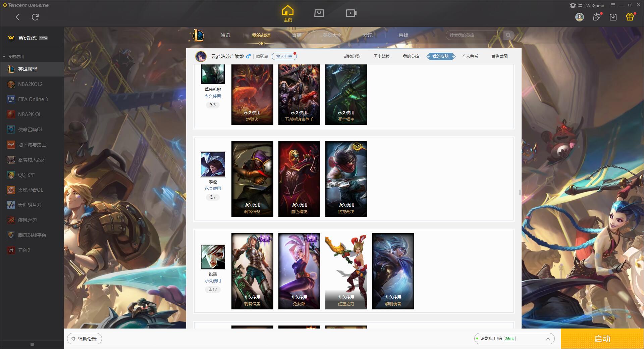Image resolution: width=644 pixels, height=349 pixels.
Task: Open the 红莲之刃 skin card
Action: (346, 271)
